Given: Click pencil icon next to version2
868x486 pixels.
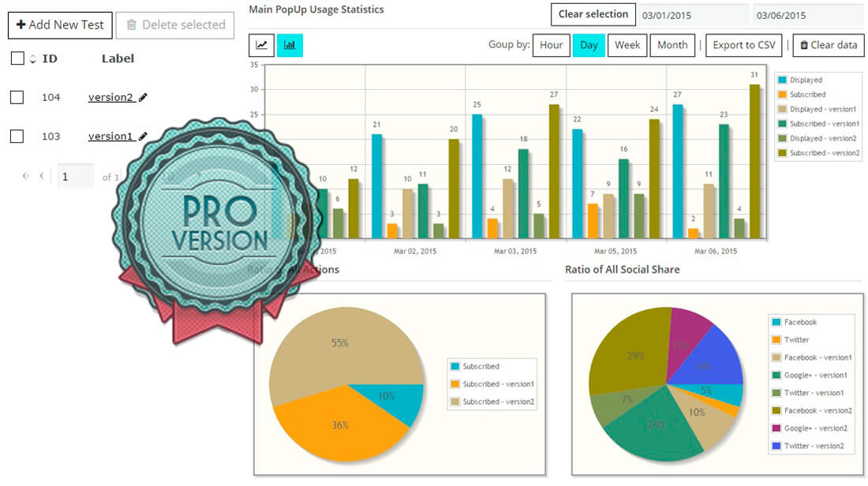Looking at the screenshot, I should coord(143,98).
